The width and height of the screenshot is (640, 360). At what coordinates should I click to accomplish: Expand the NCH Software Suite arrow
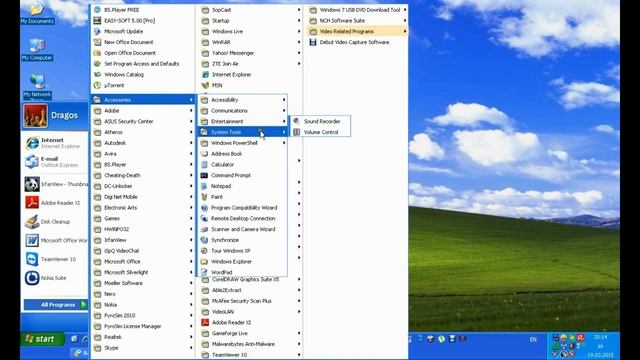[x=404, y=20]
